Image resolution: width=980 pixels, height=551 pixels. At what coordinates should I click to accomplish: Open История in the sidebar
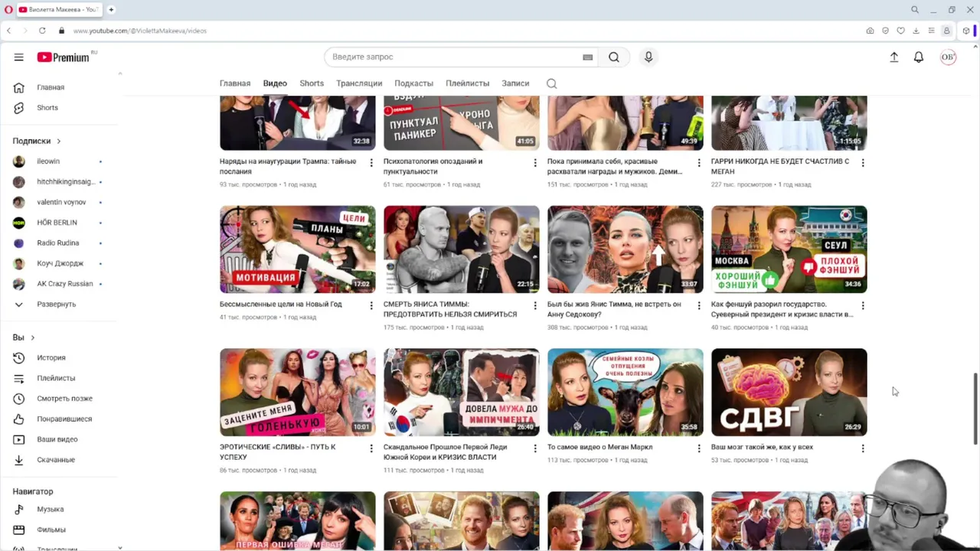click(x=51, y=357)
